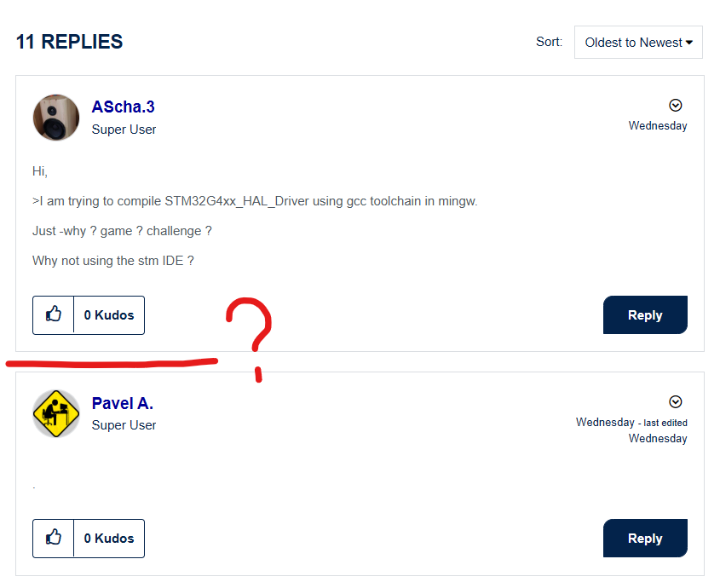The width and height of the screenshot is (720, 588).
Task: Open AScha.3 username profile link
Action: tap(123, 107)
